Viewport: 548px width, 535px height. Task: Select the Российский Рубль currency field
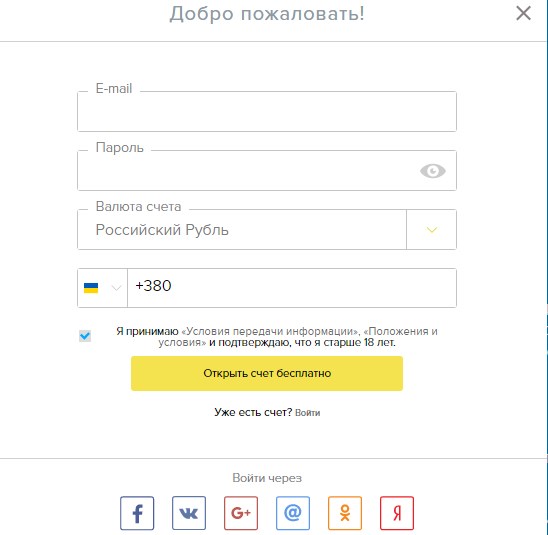[242, 230]
